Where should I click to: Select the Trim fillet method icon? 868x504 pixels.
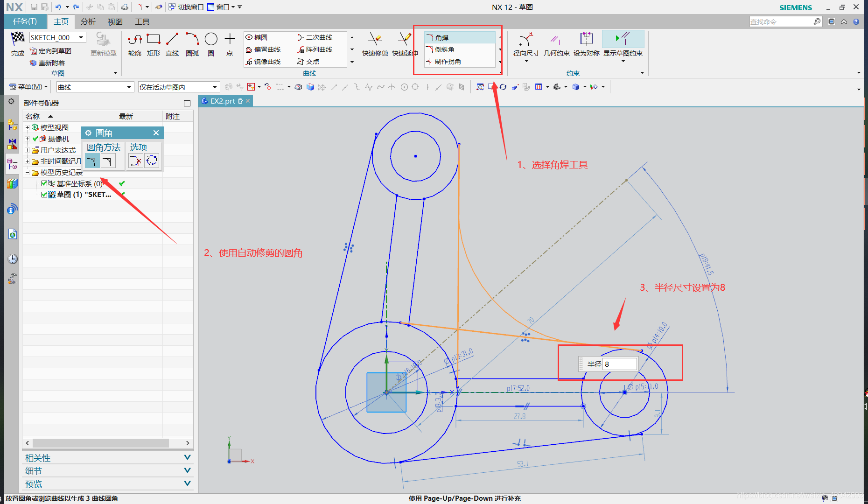pyautogui.click(x=92, y=161)
